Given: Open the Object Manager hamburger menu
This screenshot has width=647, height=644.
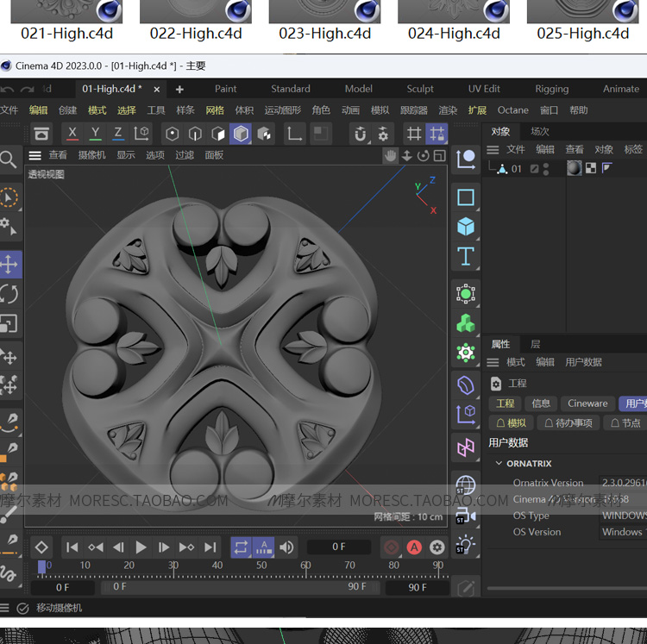Looking at the screenshot, I should click(x=493, y=149).
